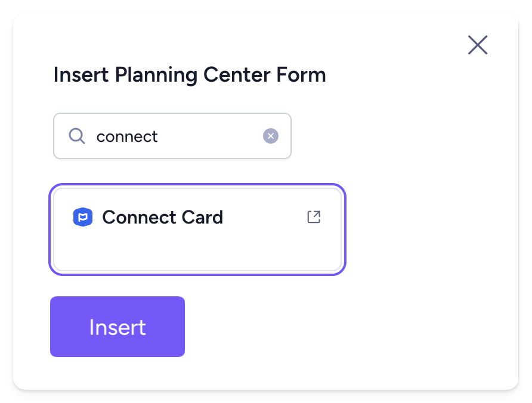Click the Planning Center logo icon

point(83,218)
